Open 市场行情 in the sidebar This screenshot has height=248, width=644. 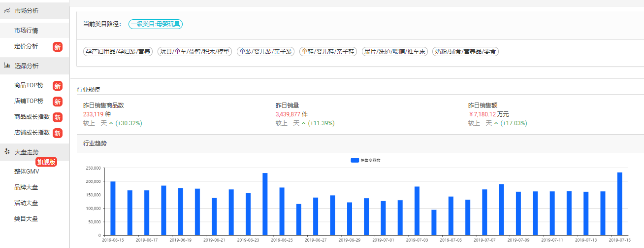point(26,31)
